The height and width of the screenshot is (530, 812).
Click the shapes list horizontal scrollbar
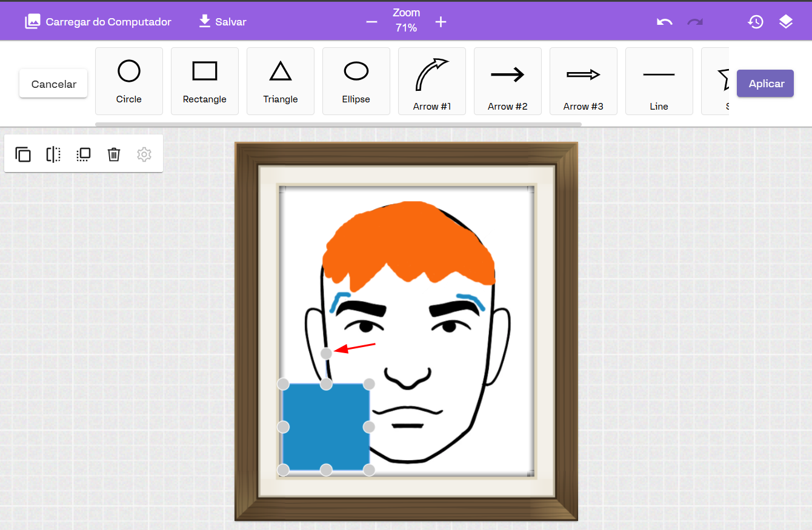point(338,124)
